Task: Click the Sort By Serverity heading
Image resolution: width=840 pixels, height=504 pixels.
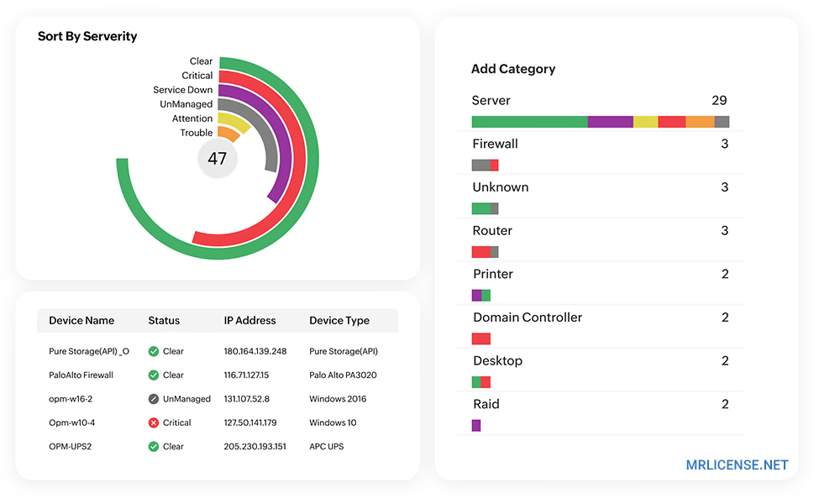Action: pos(87,36)
